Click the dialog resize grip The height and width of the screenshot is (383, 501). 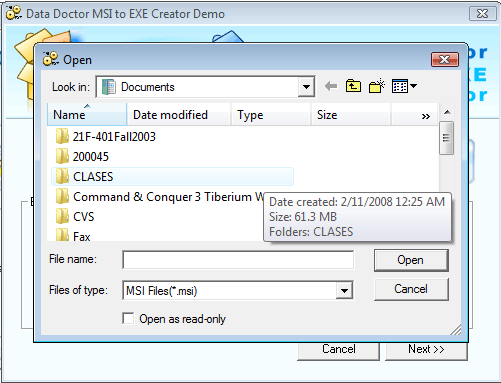tap(456, 329)
